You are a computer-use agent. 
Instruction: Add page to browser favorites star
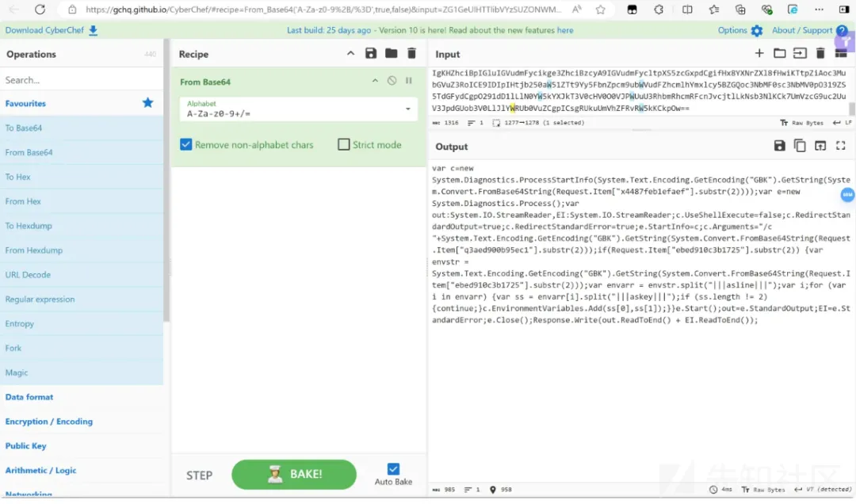601,10
